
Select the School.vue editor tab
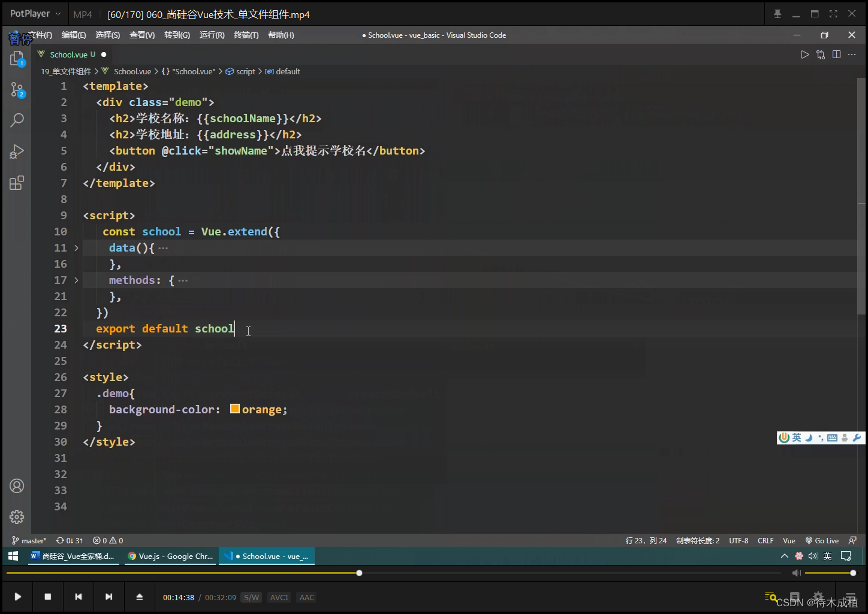point(73,55)
